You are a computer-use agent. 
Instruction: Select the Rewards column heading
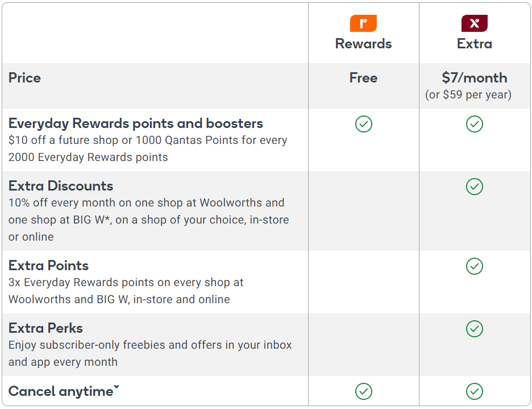click(x=363, y=44)
